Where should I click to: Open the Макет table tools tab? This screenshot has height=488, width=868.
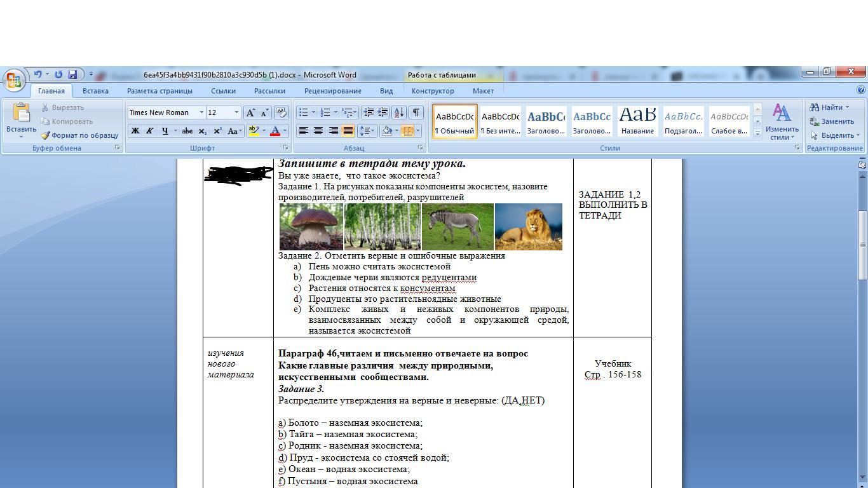tap(483, 91)
